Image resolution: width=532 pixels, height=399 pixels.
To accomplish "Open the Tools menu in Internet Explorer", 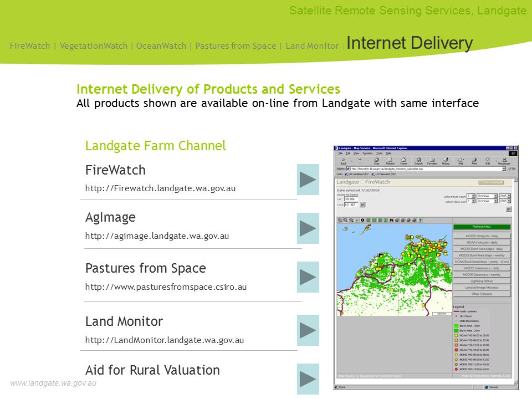I will 379,154.
